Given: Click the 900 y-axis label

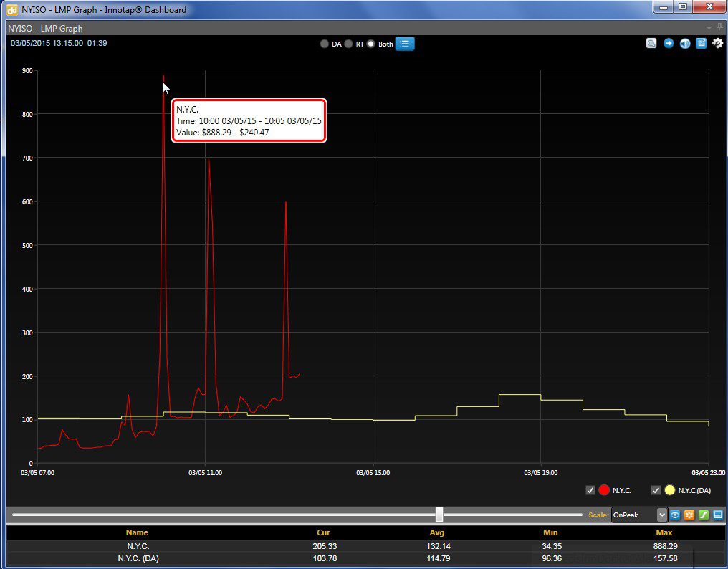Looking at the screenshot, I should 27,71.
